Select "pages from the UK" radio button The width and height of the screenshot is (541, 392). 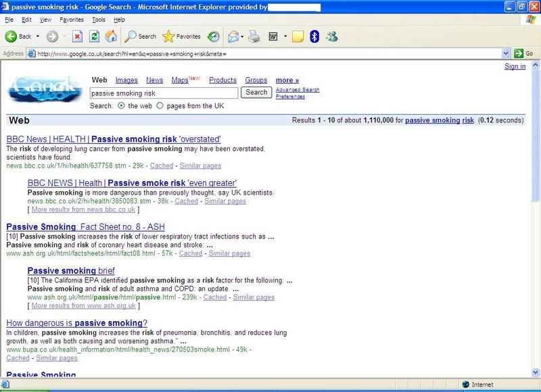click(x=160, y=106)
